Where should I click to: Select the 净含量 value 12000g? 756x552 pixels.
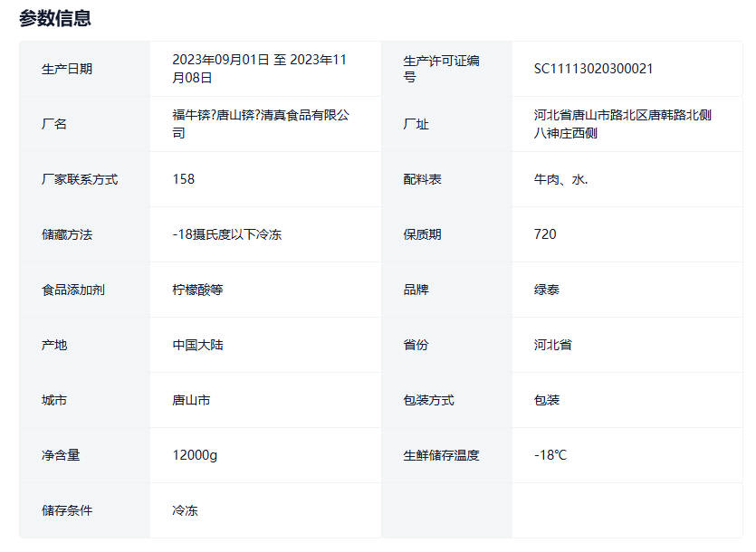pyautogui.click(x=195, y=455)
